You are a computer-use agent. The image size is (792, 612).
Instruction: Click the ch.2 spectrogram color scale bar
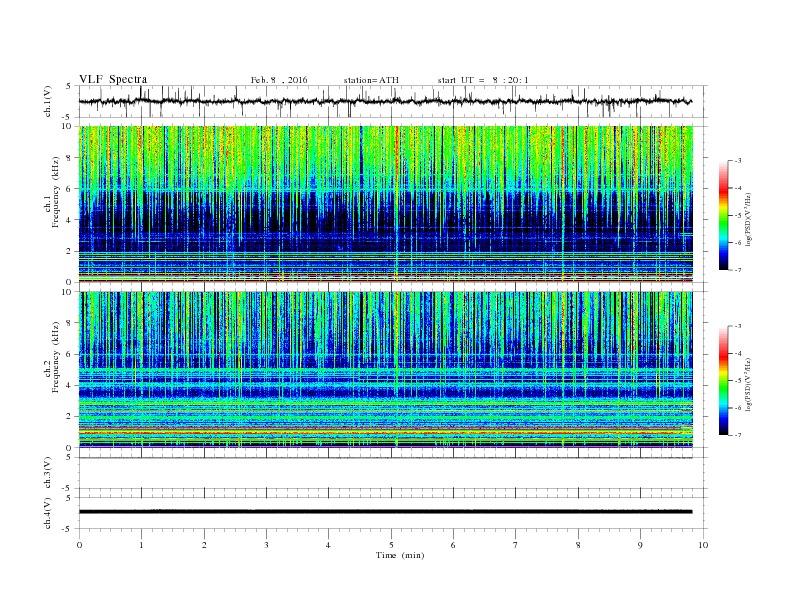pyautogui.click(x=724, y=381)
